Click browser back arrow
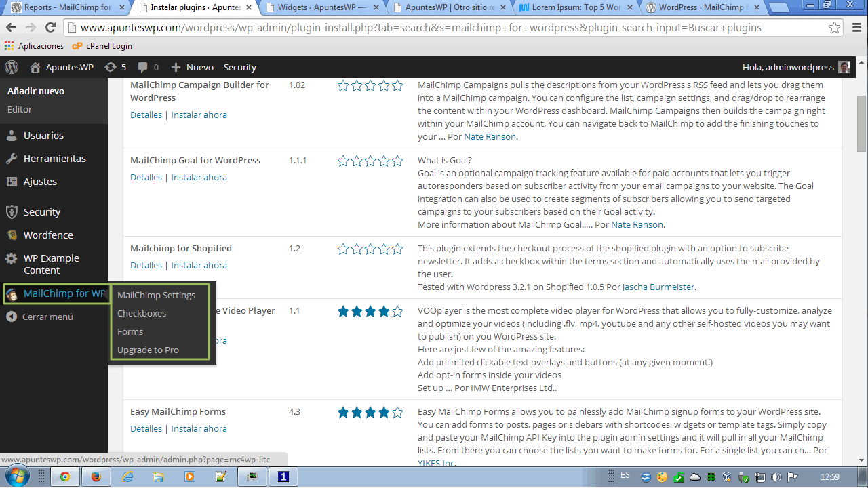This screenshot has height=488, width=868. coord(12,28)
